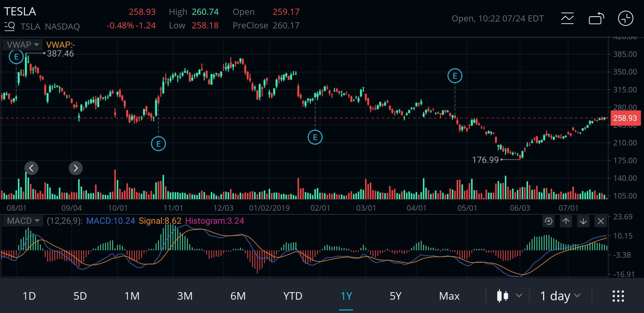Switch to the 1D range tab

click(29, 296)
